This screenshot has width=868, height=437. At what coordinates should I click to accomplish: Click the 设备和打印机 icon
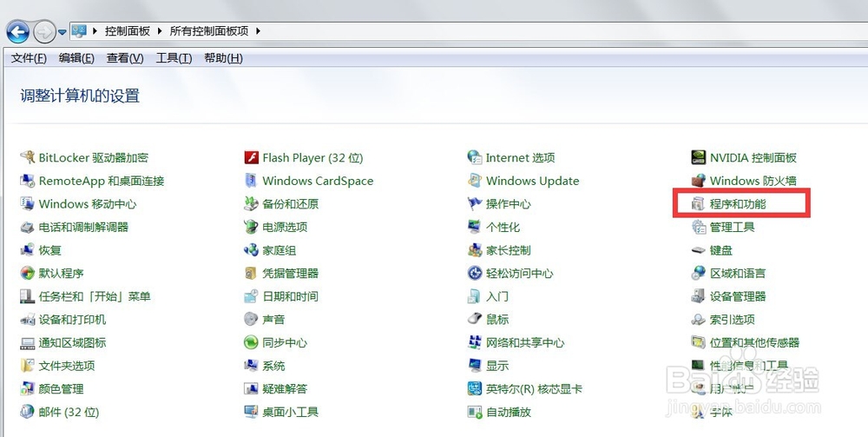(27, 320)
